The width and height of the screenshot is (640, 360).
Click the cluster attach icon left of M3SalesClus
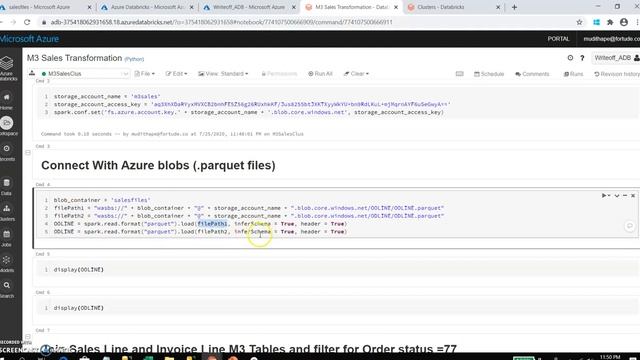[31, 73]
